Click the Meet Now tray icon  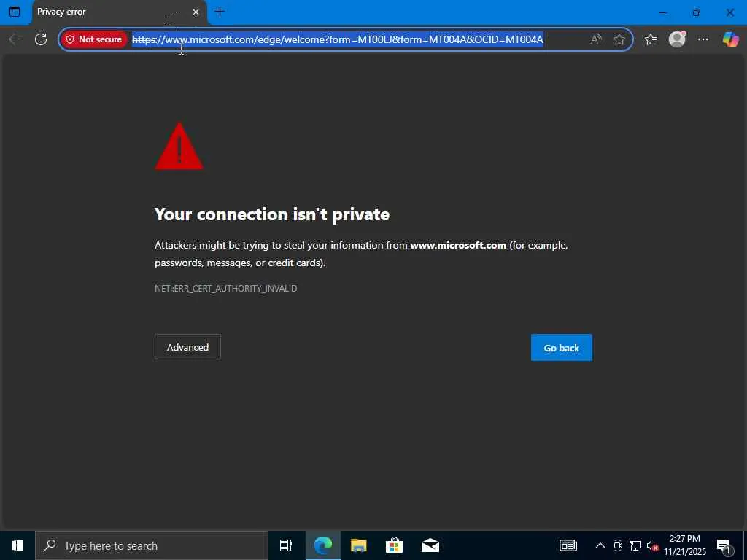617,545
